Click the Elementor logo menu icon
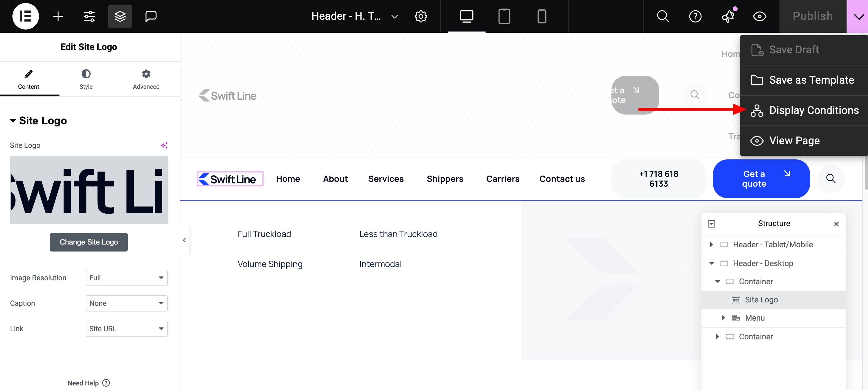 [25, 16]
